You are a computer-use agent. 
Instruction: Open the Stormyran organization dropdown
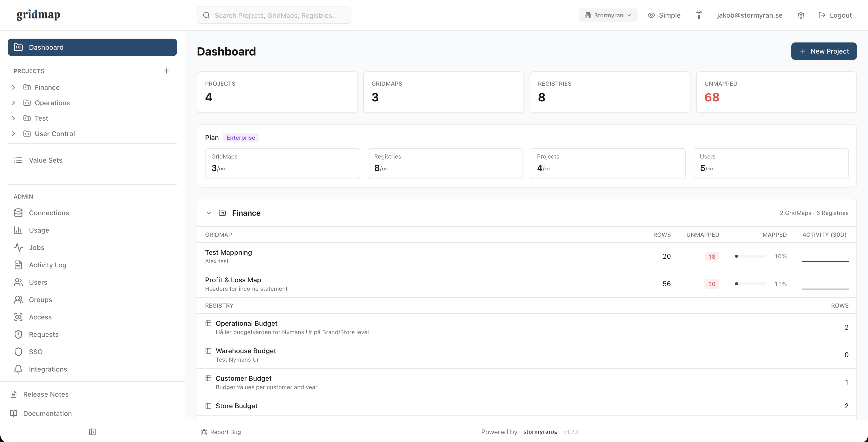pyautogui.click(x=608, y=15)
